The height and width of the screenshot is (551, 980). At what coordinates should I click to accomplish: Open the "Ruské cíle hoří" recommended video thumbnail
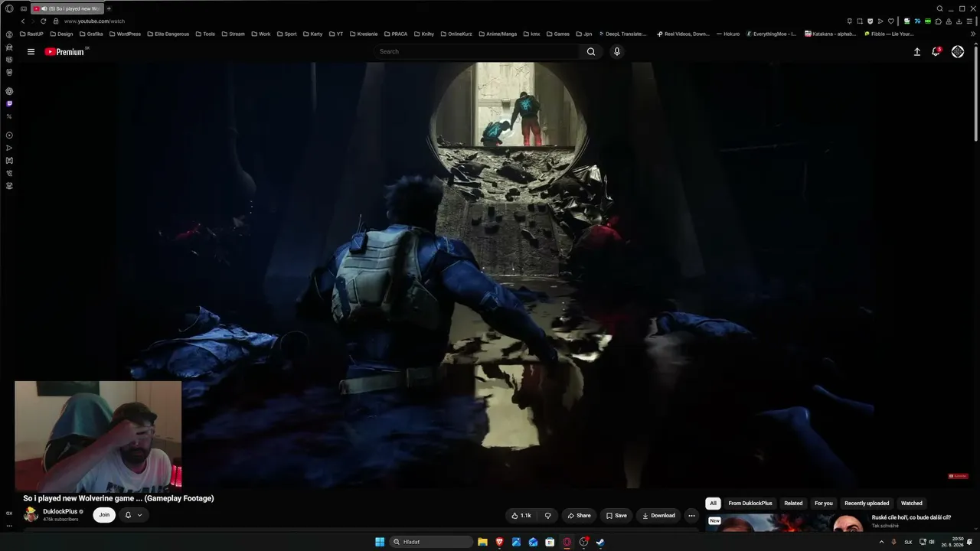pyautogui.click(x=786, y=523)
